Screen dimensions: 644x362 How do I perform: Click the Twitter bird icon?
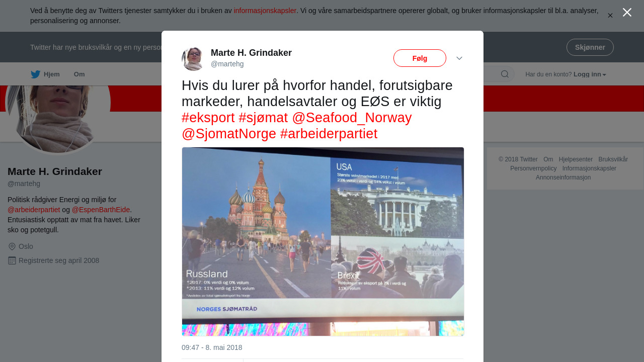pyautogui.click(x=35, y=74)
